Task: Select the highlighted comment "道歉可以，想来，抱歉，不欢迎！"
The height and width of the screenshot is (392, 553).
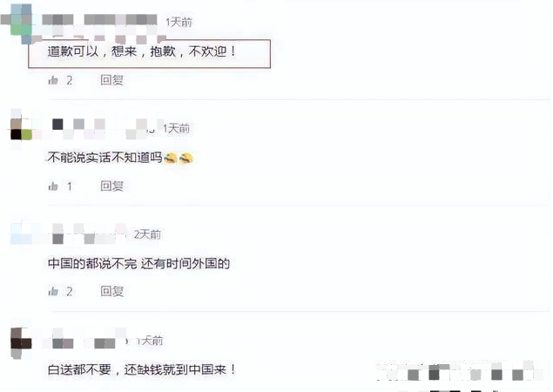Action: [149, 54]
